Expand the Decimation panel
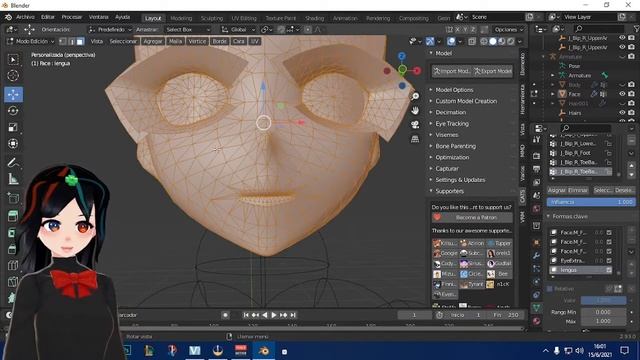 click(450, 112)
